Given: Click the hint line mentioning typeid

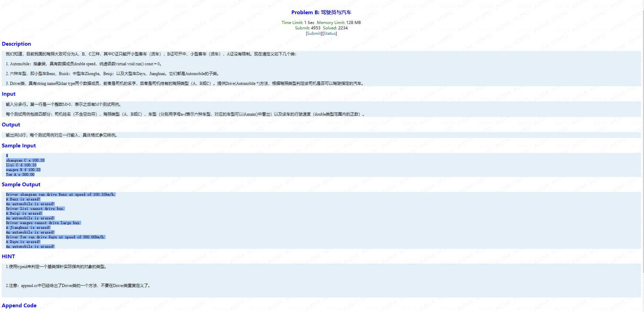Looking at the screenshot, I should (57, 267).
